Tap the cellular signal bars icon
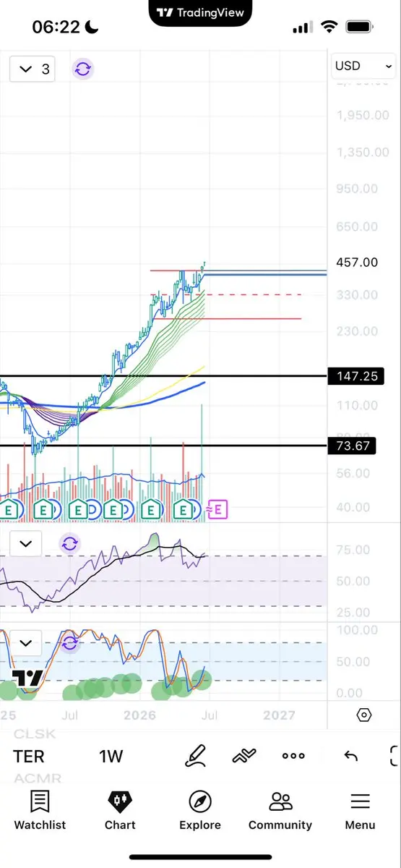 301,28
